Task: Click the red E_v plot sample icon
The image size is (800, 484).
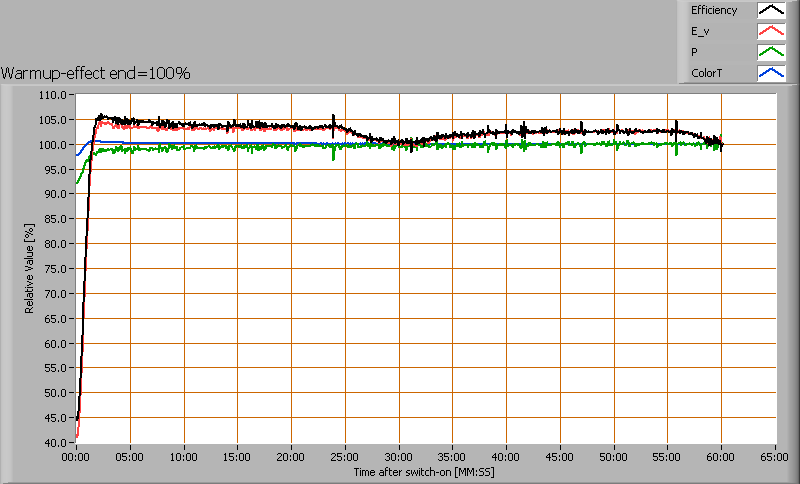Action: tap(770, 32)
